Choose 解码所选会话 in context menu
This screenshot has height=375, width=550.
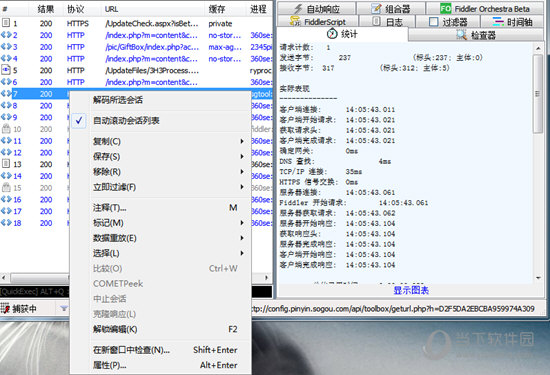coord(161,100)
